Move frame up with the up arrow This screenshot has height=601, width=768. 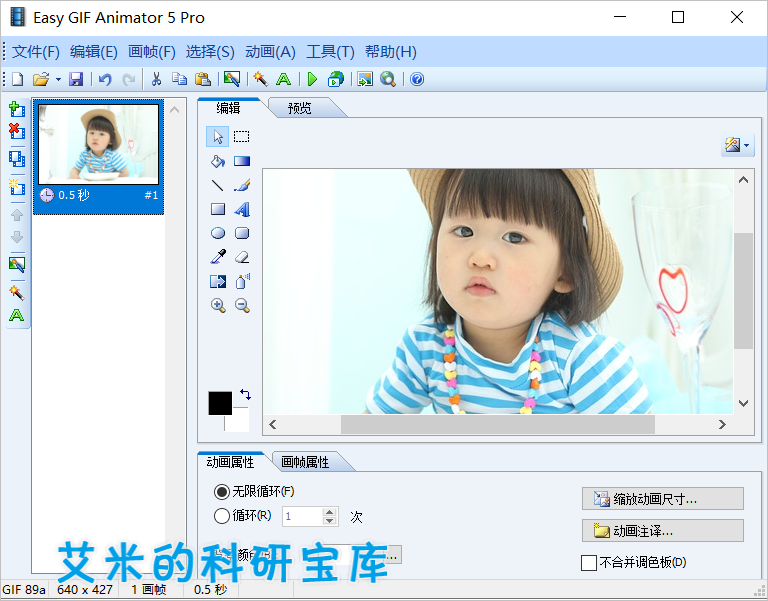[x=17, y=215]
